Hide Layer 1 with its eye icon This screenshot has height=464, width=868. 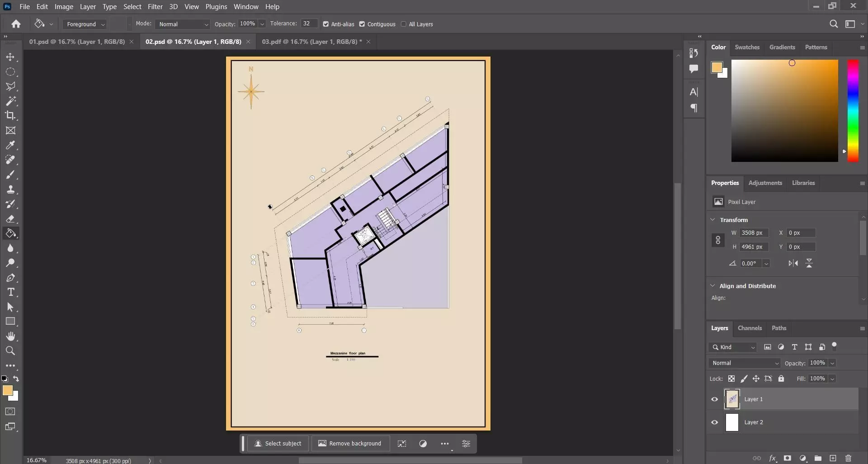pos(714,399)
